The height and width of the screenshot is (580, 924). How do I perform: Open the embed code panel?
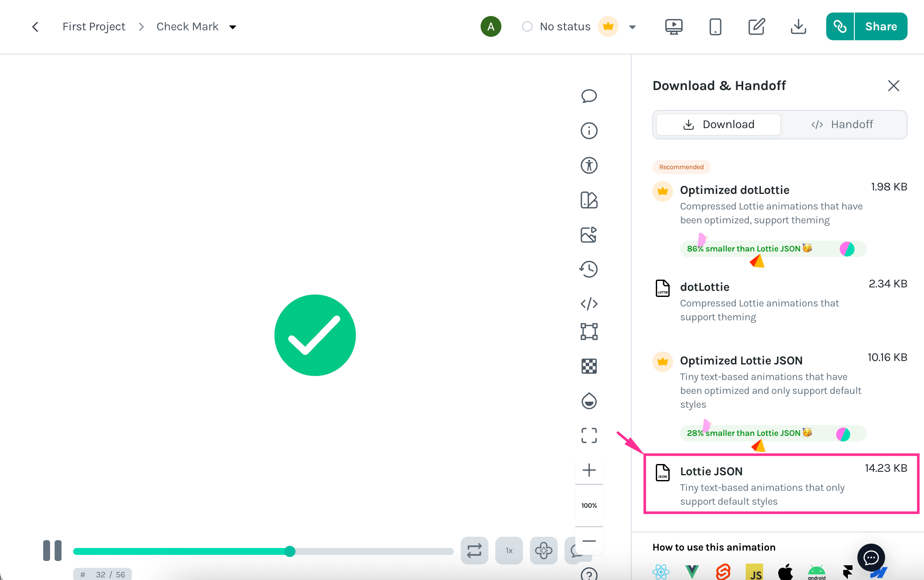[x=589, y=304]
